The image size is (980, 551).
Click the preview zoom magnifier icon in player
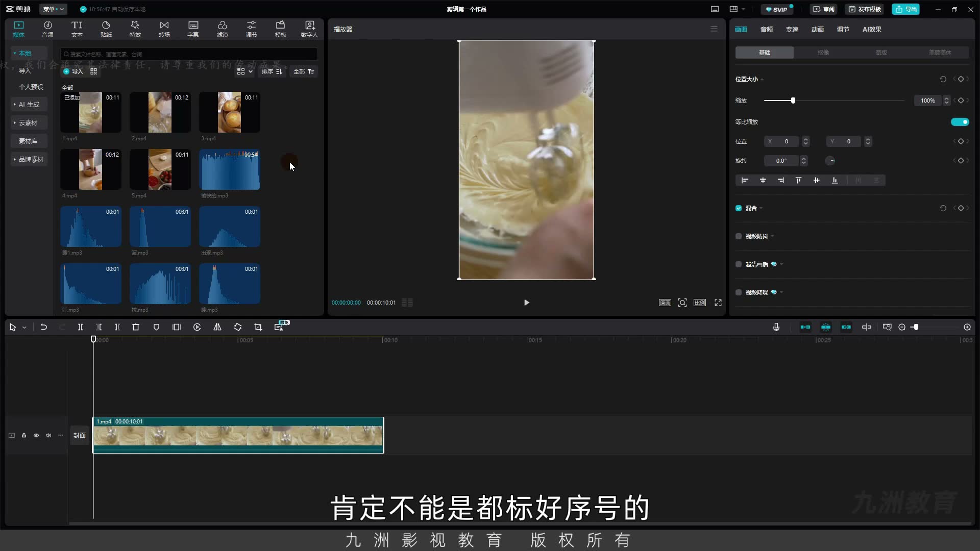click(x=682, y=303)
